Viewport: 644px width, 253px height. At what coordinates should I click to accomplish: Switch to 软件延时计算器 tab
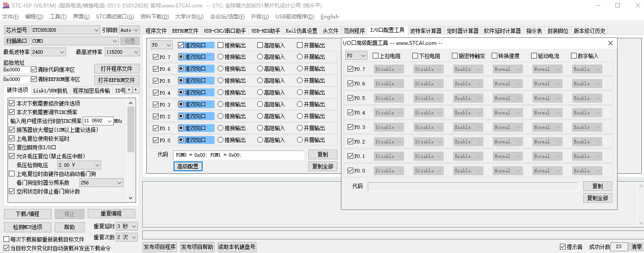(x=502, y=31)
